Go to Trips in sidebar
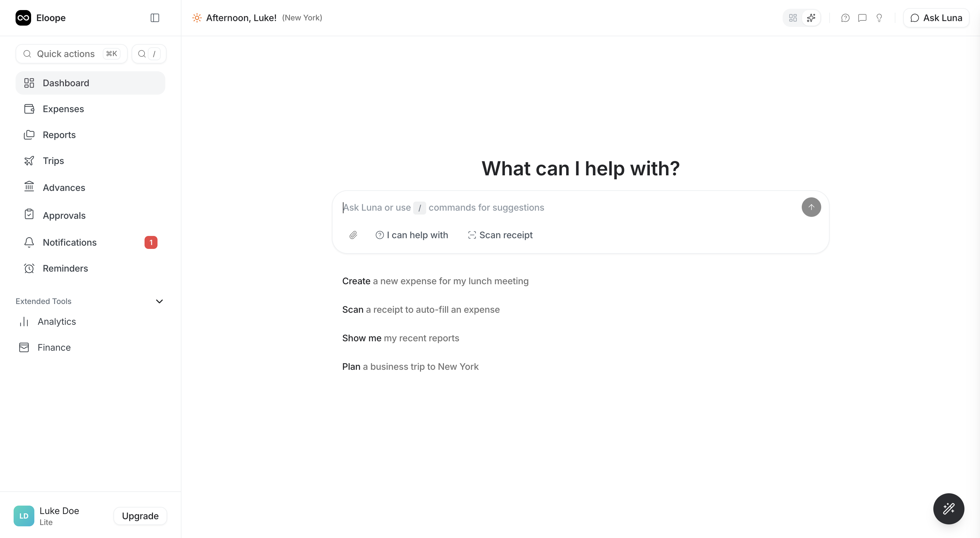 tap(53, 160)
